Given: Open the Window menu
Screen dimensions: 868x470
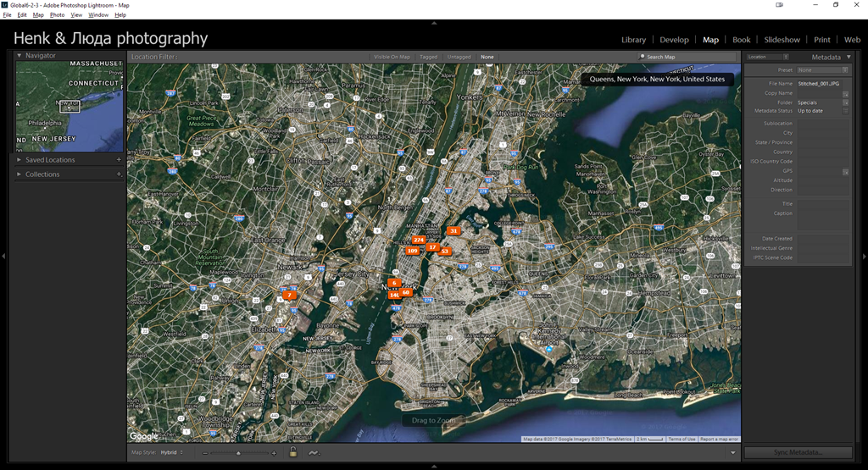Looking at the screenshot, I should click(x=98, y=15).
